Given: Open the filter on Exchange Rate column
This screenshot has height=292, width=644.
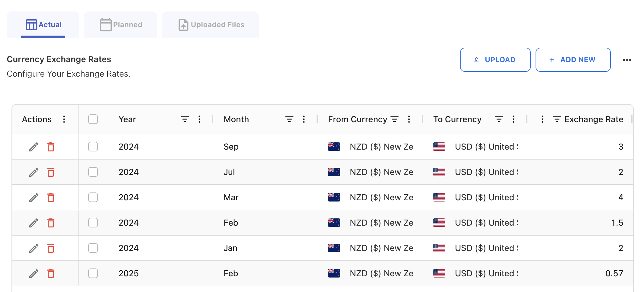Looking at the screenshot, I should point(557,119).
